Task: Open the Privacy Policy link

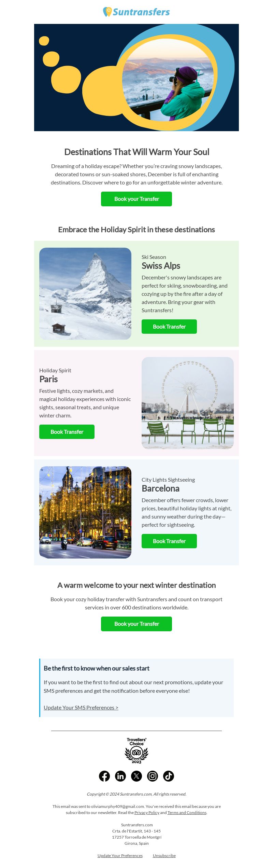Action: tap(147, 813)
